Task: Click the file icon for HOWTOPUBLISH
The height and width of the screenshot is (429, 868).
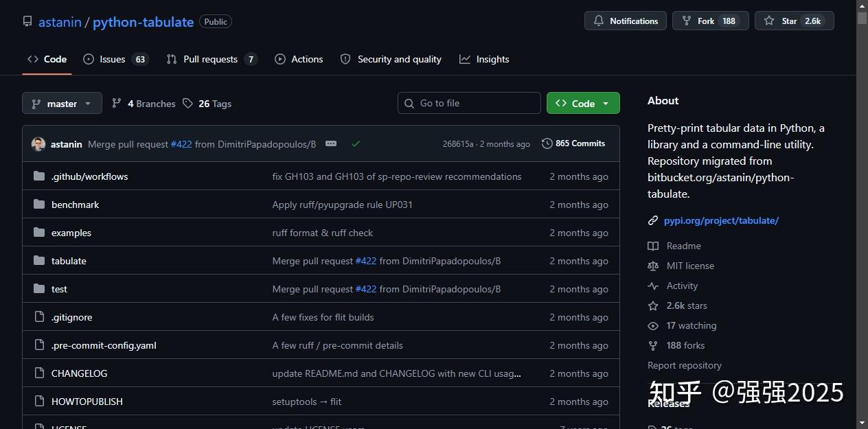Action: click(x=39, y=402)
